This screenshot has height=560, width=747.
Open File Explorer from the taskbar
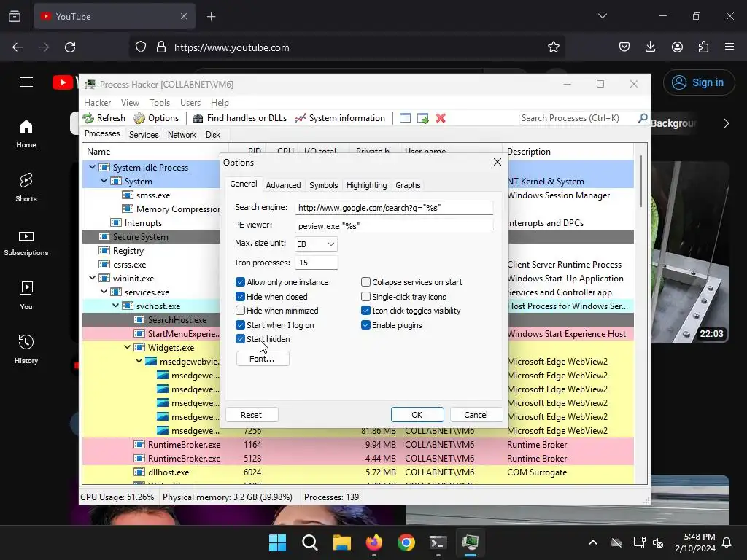pyautogui.click(x=342, y=542)
